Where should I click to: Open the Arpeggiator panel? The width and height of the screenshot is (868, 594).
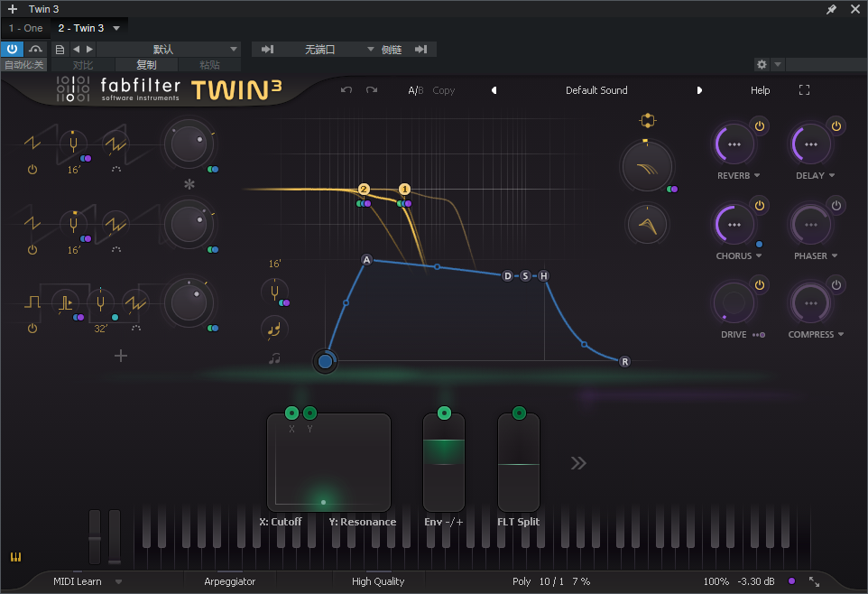click(x=230, y=581)
